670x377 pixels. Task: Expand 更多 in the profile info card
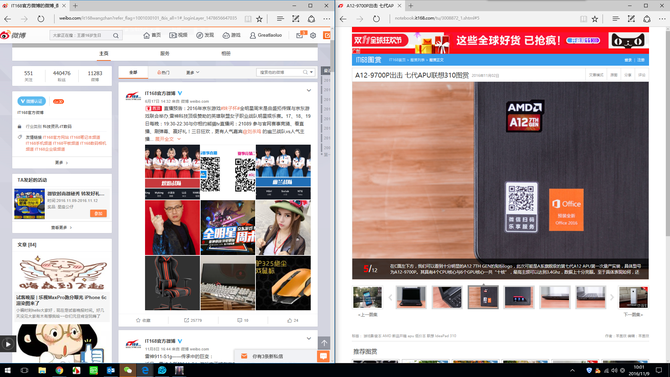tap(62, 163)
